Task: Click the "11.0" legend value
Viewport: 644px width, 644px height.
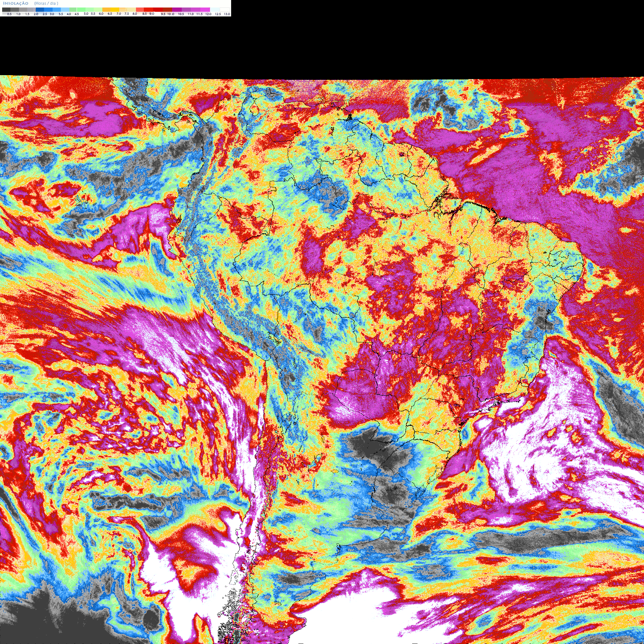Action: [191, 14]
